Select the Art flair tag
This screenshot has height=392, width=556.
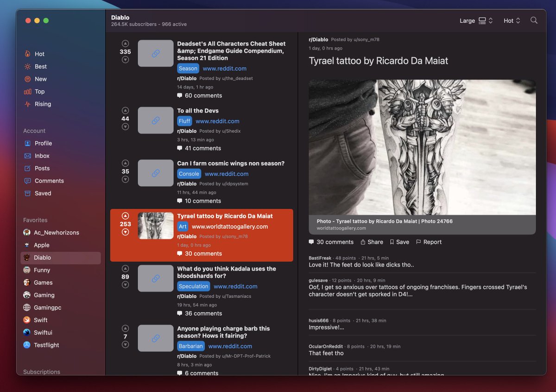coord(183,227)
